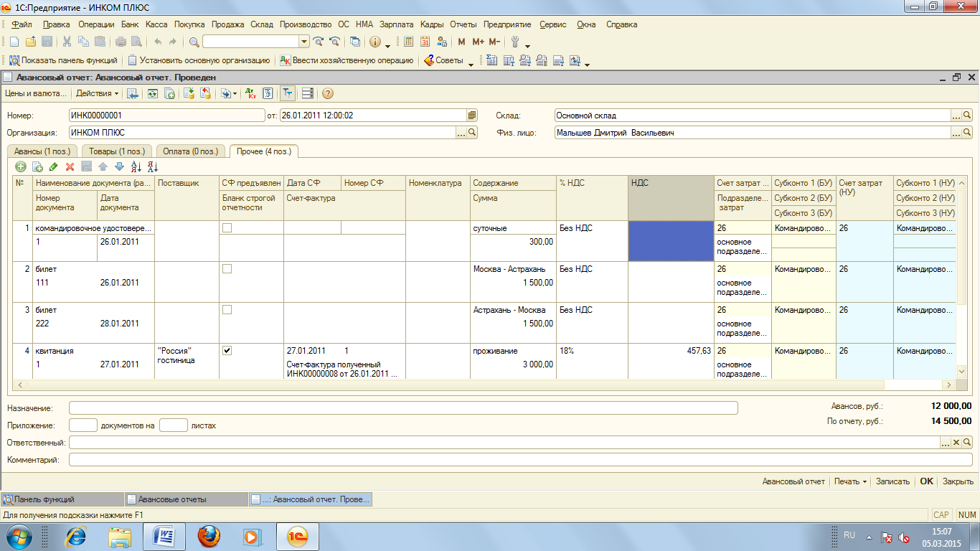980x551 pixels.
Task: Click the Find magnifier icon in main toolbar
Action: tap(194, 42)
